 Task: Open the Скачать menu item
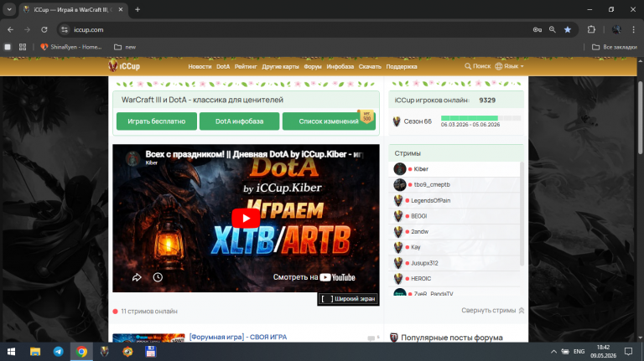point(370,66)
